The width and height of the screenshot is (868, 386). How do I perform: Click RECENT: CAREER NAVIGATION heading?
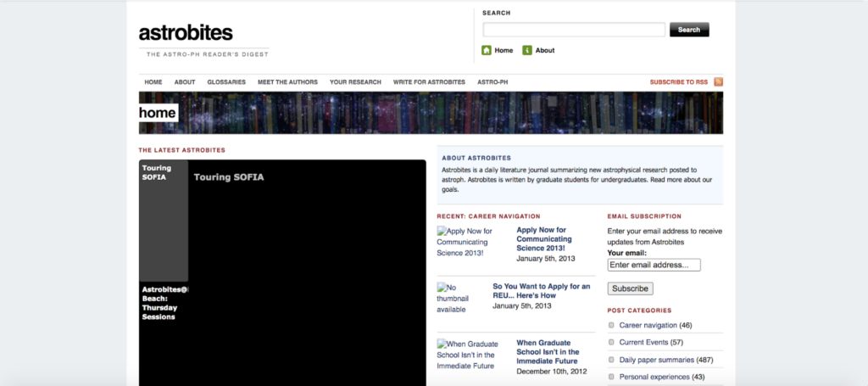coord(488,216)
